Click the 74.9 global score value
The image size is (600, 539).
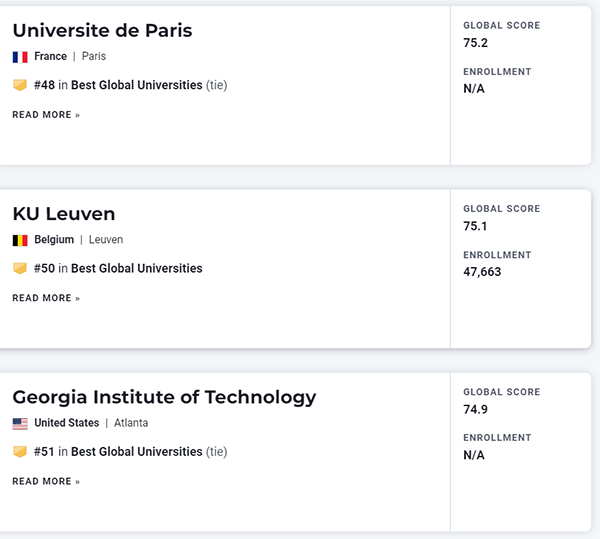coord(475,409)
